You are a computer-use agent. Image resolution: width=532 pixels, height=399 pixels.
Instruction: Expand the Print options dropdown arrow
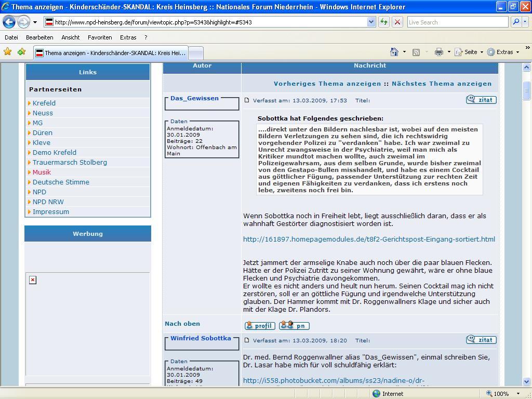tap(449, 52)
